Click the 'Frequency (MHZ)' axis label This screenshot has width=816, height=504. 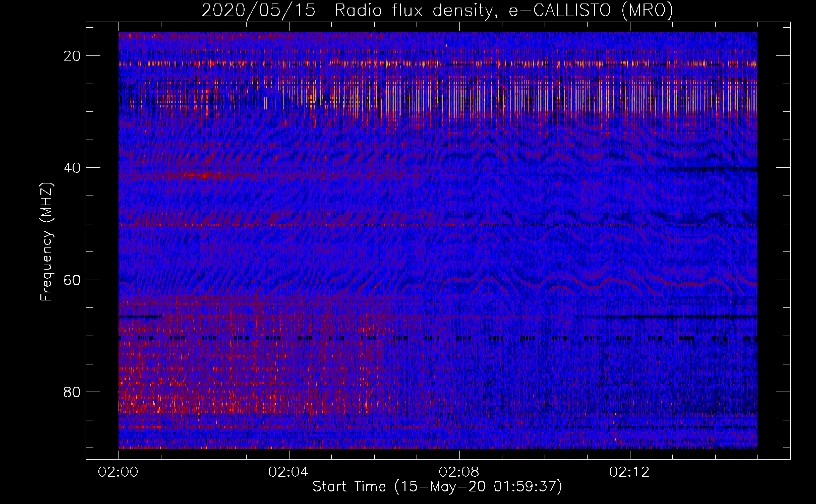click(46, 241)
